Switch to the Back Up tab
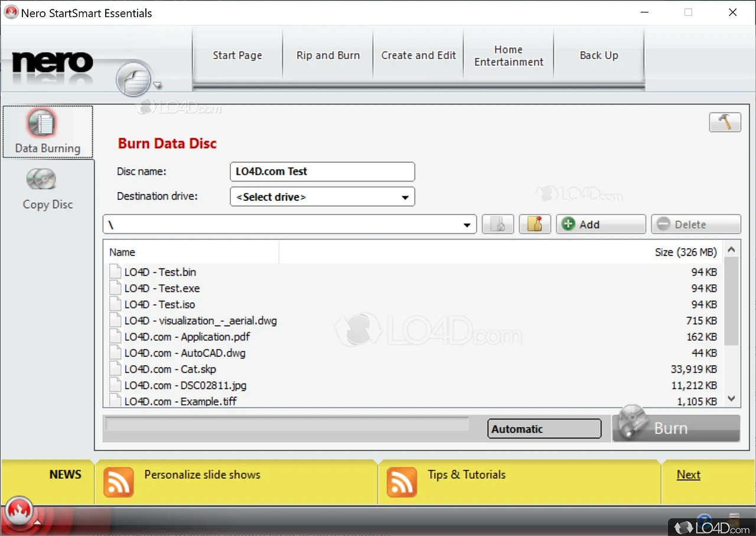Viewport: 756px width, 536px height. pyautogui.click(x=599, y=56)
